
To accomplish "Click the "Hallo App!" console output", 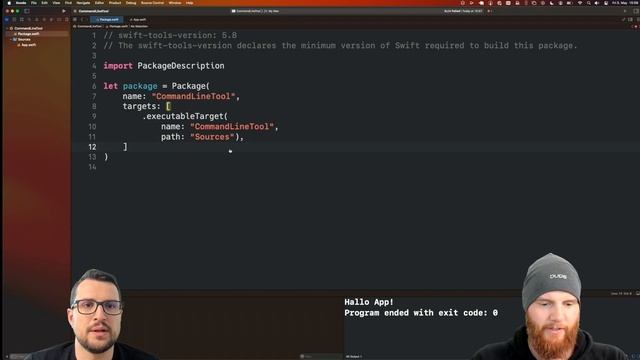I will [369, 302].
